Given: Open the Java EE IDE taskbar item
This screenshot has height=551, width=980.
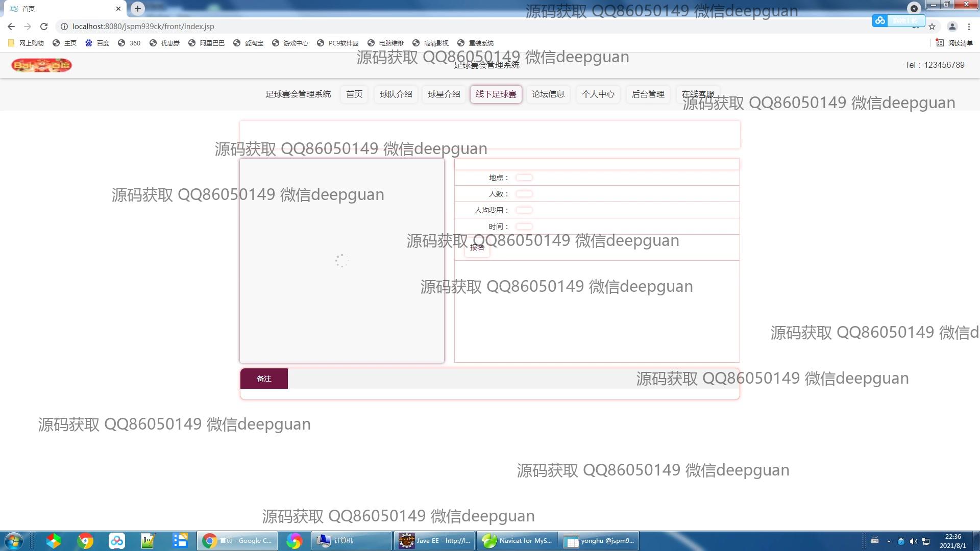Looking at the screenshot, I should click(434, 541).
